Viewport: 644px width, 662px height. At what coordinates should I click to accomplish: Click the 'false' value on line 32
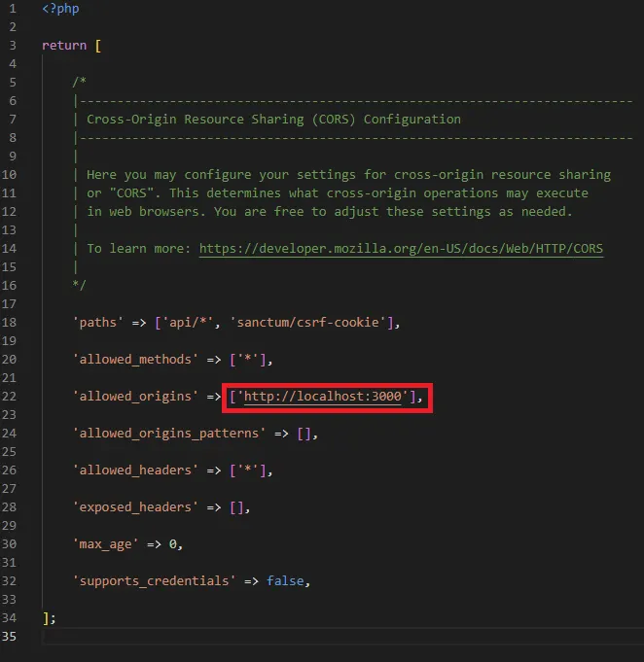click(285, 581)
